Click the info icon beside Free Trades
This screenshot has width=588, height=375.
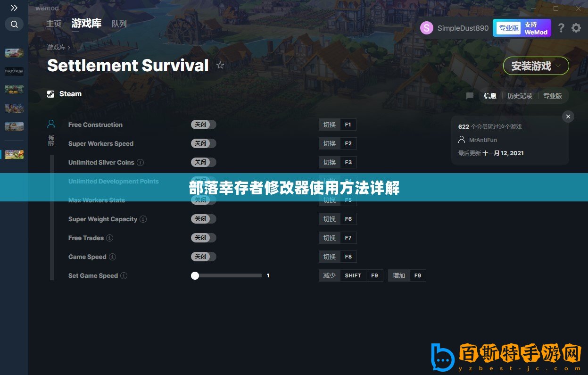(x=110, y=238)
